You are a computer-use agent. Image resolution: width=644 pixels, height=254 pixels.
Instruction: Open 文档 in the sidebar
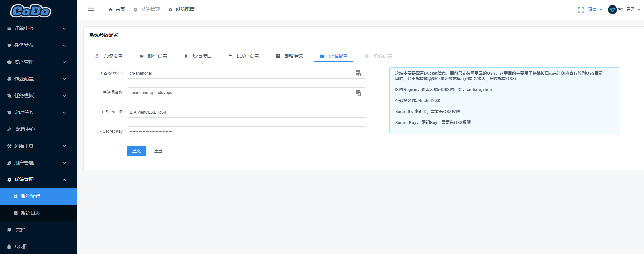coord(39,230)
